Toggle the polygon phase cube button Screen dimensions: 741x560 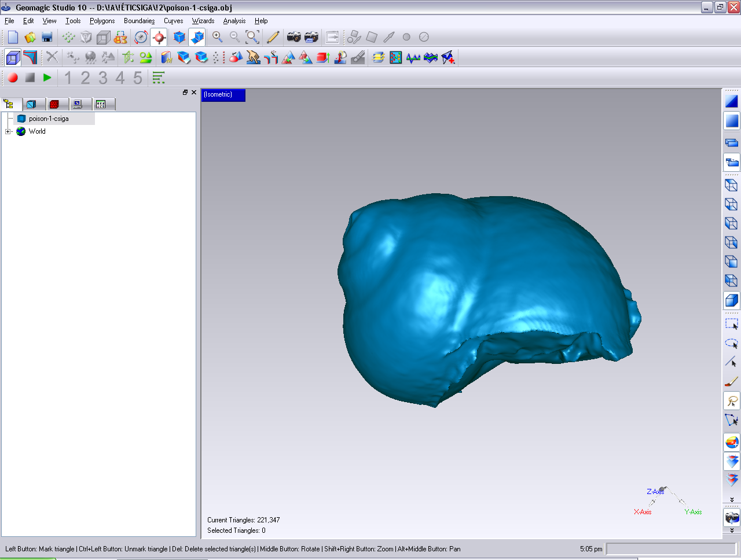[13, 57]
